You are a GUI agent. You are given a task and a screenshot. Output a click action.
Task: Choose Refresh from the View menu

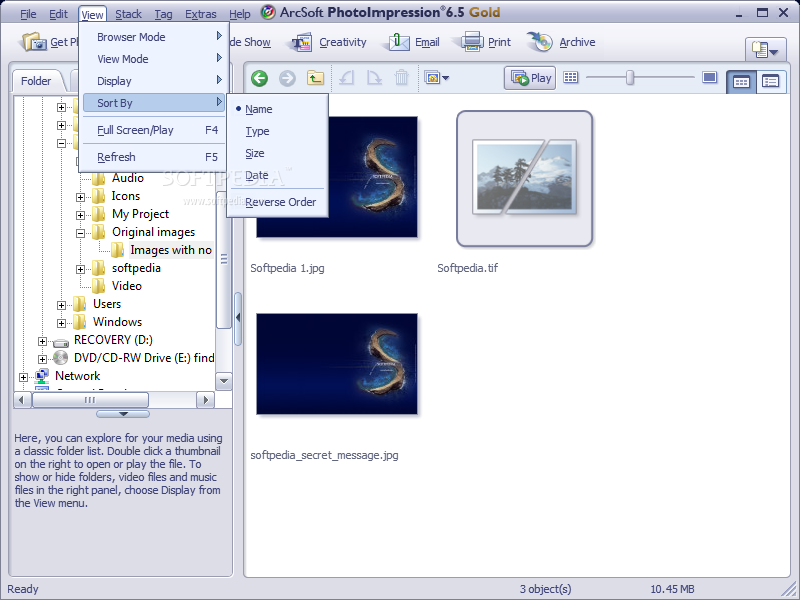click(x=154, y=157)
